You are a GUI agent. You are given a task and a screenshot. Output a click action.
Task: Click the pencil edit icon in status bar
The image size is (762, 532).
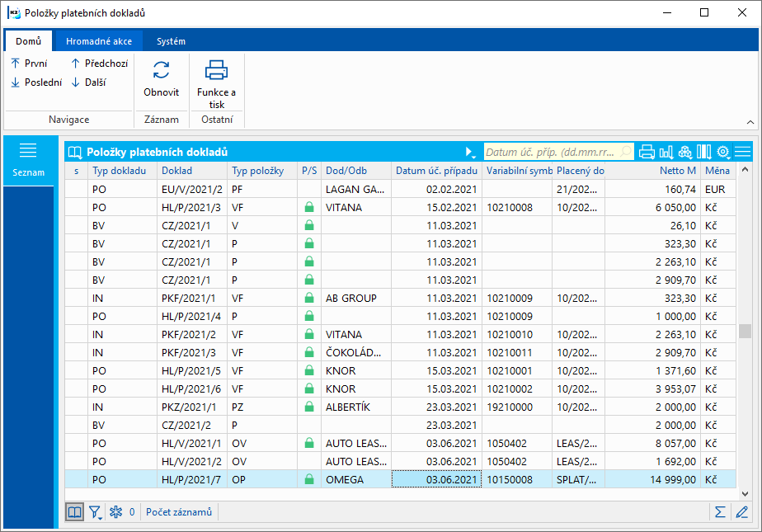tap(741, 512)
